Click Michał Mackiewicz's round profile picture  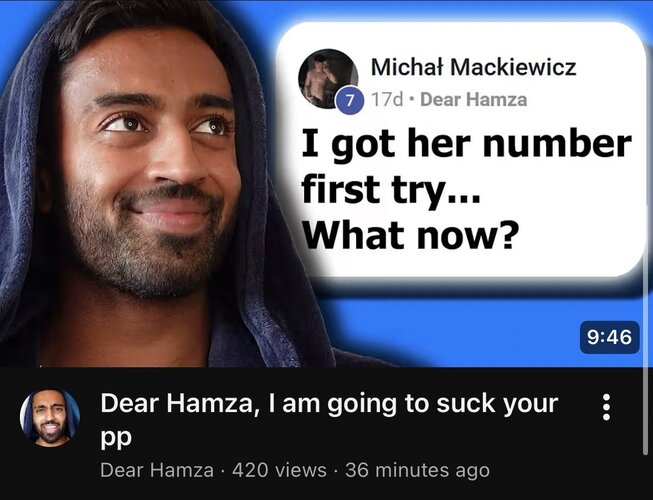click(328, 79)
